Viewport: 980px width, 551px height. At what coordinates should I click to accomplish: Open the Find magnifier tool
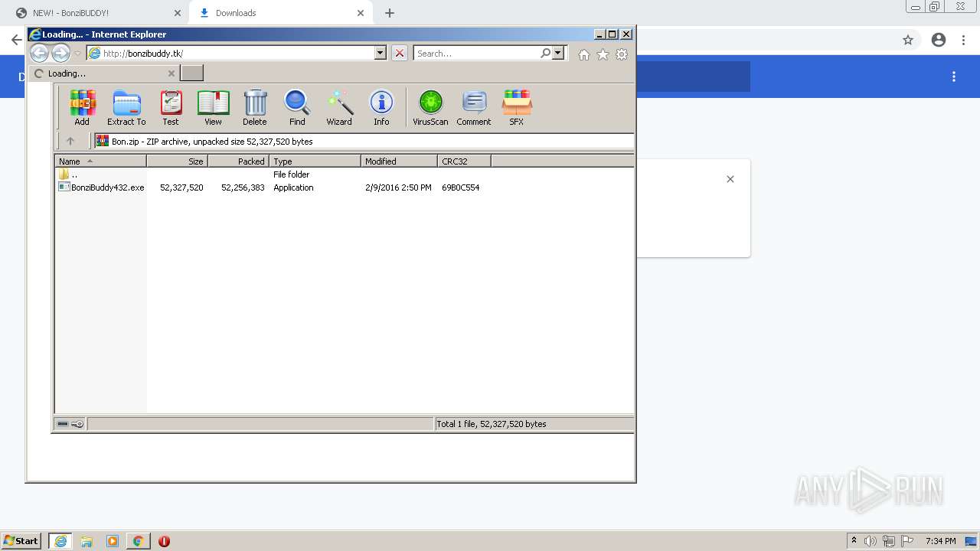coord(297,108)
